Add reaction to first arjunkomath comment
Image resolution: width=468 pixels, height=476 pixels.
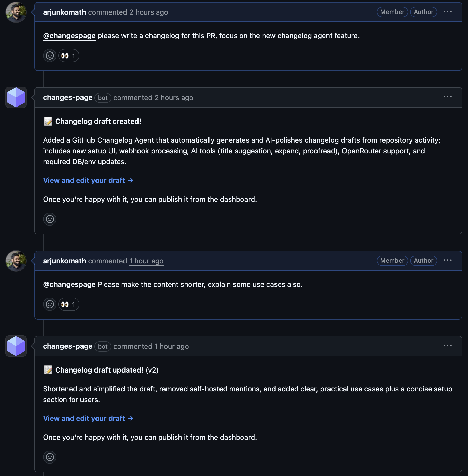point(50,56)
